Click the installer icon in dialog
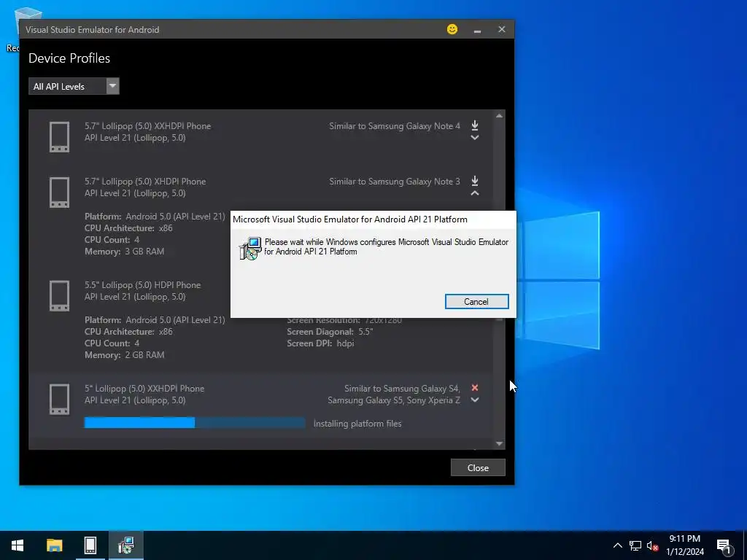The image size is (747, 560). (x=251, y=248)
